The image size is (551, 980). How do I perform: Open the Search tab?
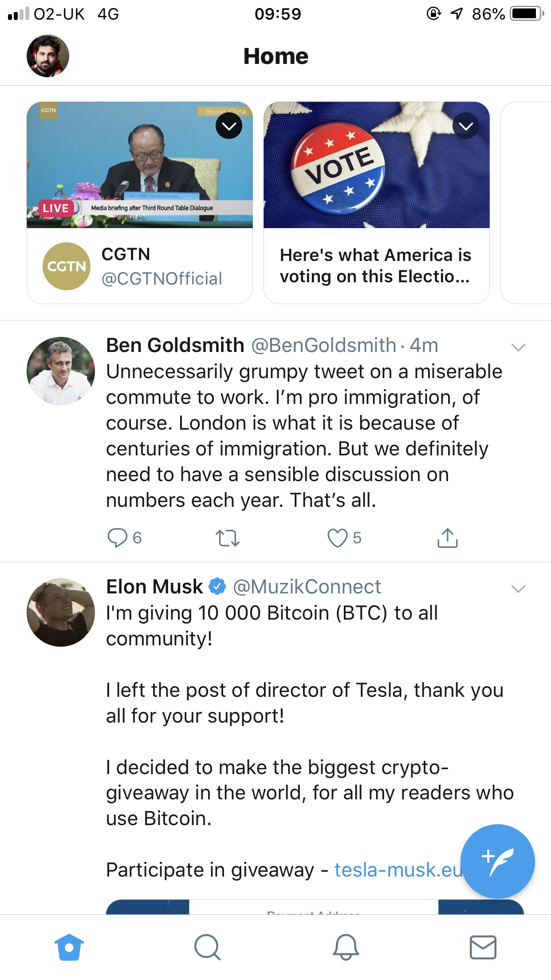point(207,947)
